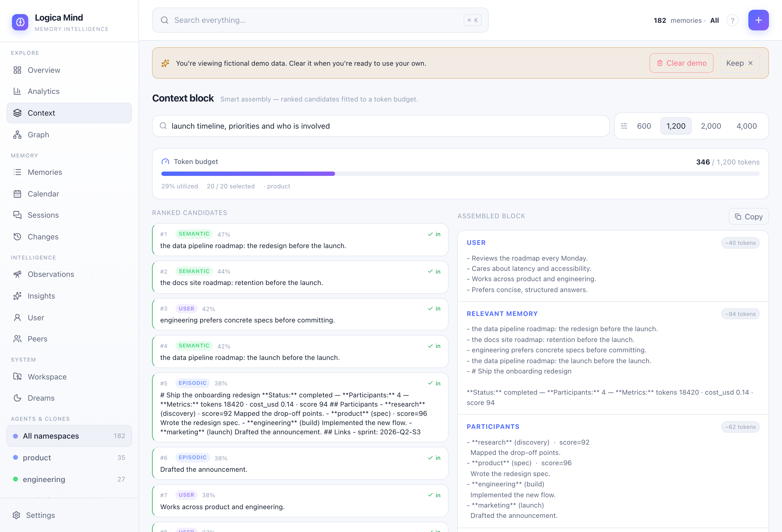The width and height of the screenshot is (782, 532).
Task: Open Workspace folder icon
Action: pyautogui.click(x=17, y=377)
